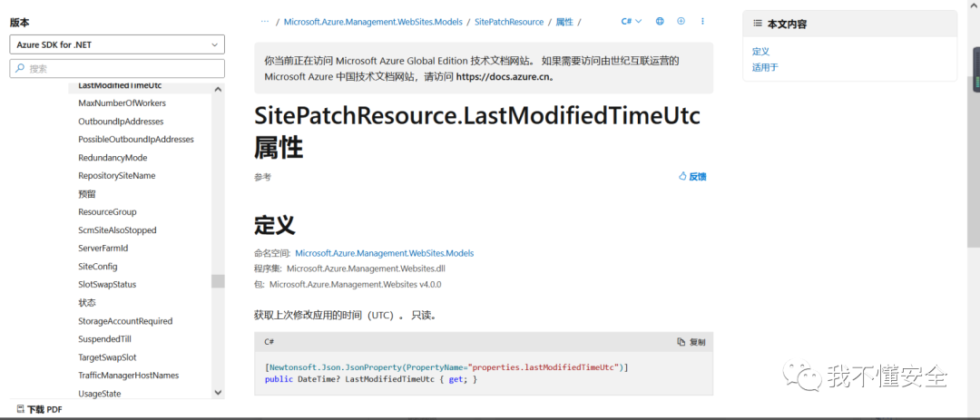Screen dimensions: 980x420
Task: Click the properties.lastModifiedTimeUtc string in code
Action: pos(544,366)
